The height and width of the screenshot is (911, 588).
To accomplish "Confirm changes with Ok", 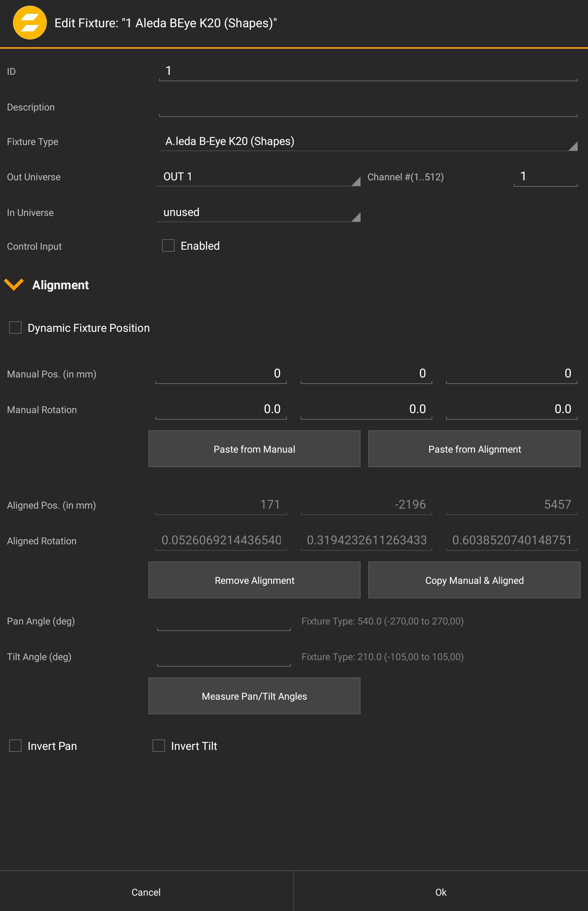I will (x=441, y=892).
